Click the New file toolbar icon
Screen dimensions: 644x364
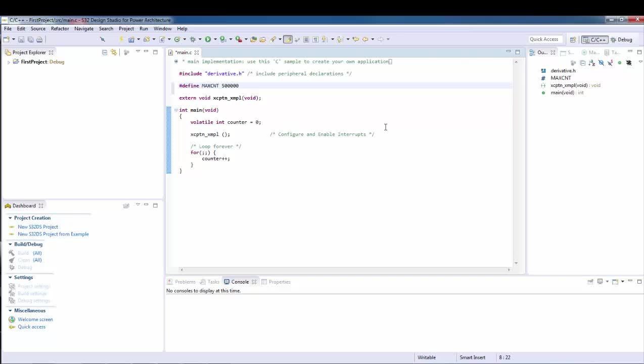(6, 39)
